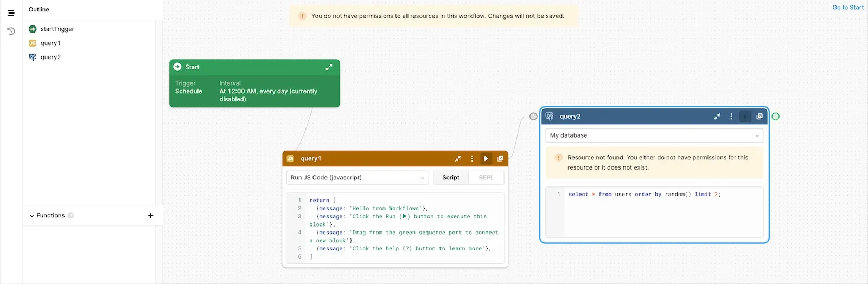Viewport: 868px width, 284px height.
Task: Collapse the query2 block using shrink icon
Action: click(717, 117)
